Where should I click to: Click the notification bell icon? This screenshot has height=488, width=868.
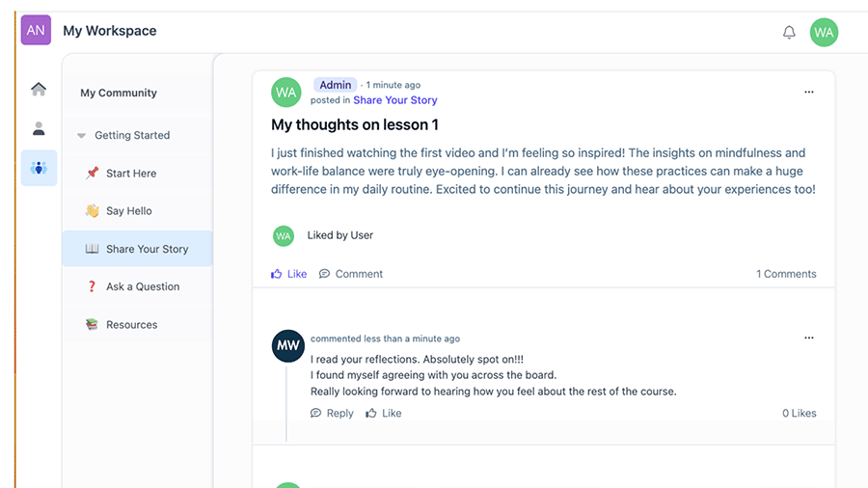(789, 32)
